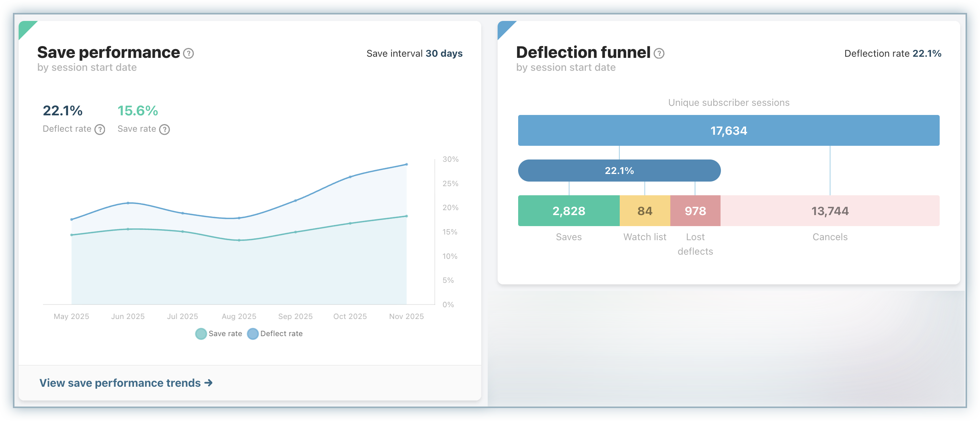This screenshot has height=421, width=980.
Task: Click the Deflection rate 22.1% header value
Action: 926,54
